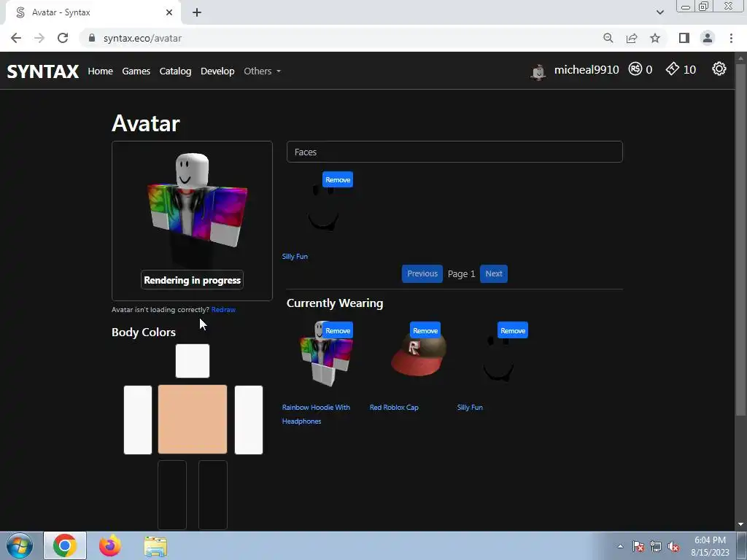747x560 pixels.
Task: Click muted volume tray icon
Action: tap(673, 547)
